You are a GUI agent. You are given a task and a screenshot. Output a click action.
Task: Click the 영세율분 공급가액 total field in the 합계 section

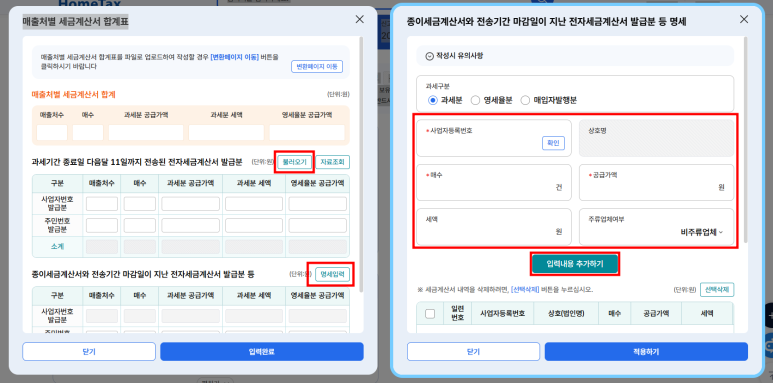307,133
